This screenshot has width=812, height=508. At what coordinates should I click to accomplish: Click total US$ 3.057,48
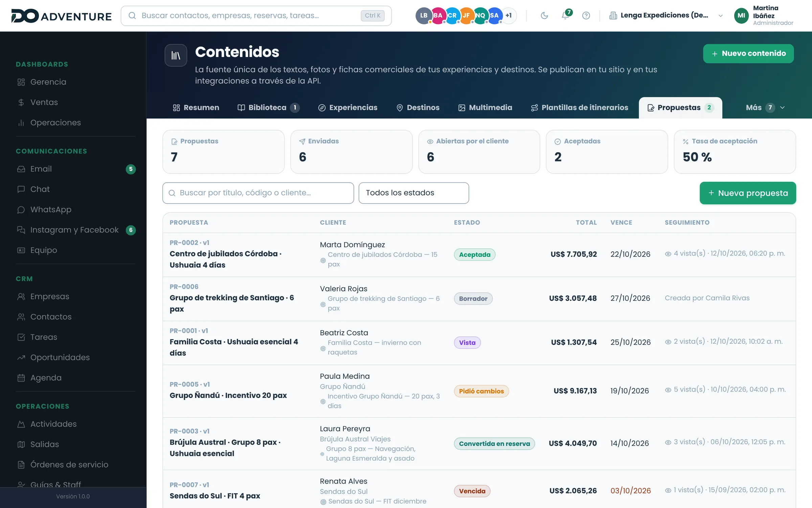(x=573, y=298)
